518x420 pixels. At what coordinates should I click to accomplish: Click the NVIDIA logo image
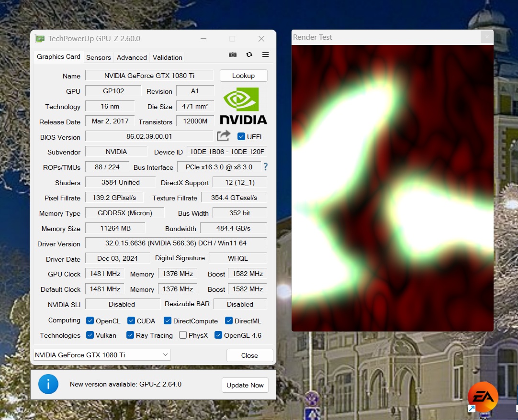[x=244, y=106]
